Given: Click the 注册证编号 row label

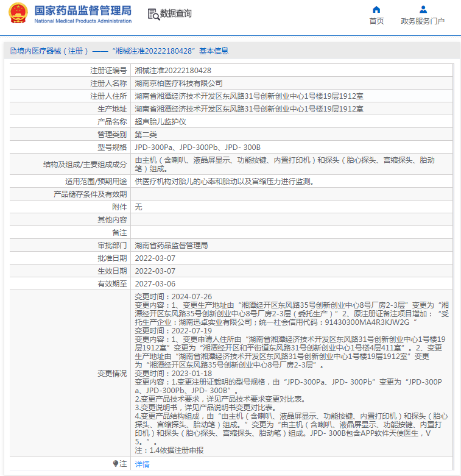Looking at the screenshot, I should click(x=108, y=71).
